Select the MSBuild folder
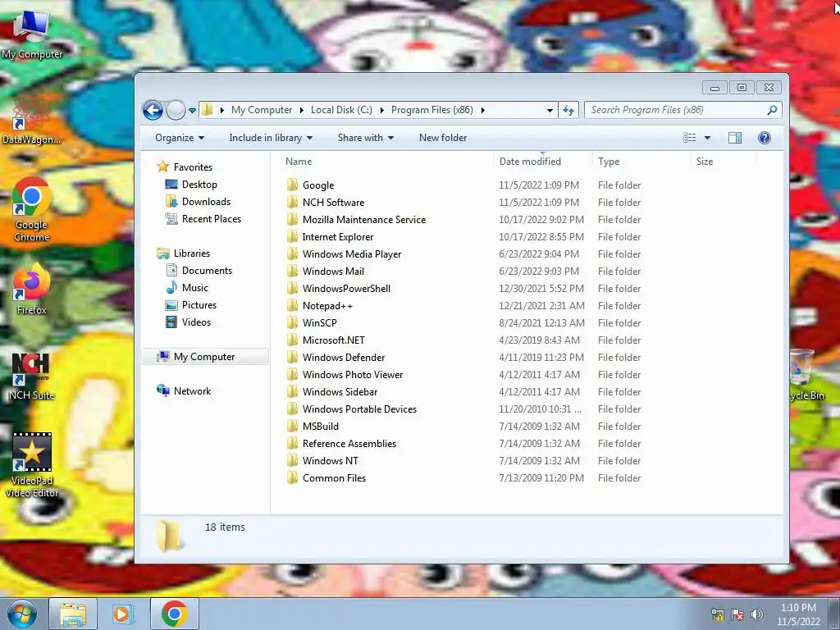 [321, 427]
